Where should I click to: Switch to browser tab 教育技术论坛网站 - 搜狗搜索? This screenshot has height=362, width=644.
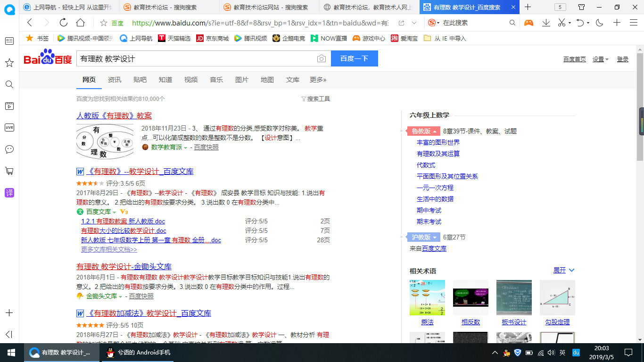pyautogui.click(x=270, y=7)
